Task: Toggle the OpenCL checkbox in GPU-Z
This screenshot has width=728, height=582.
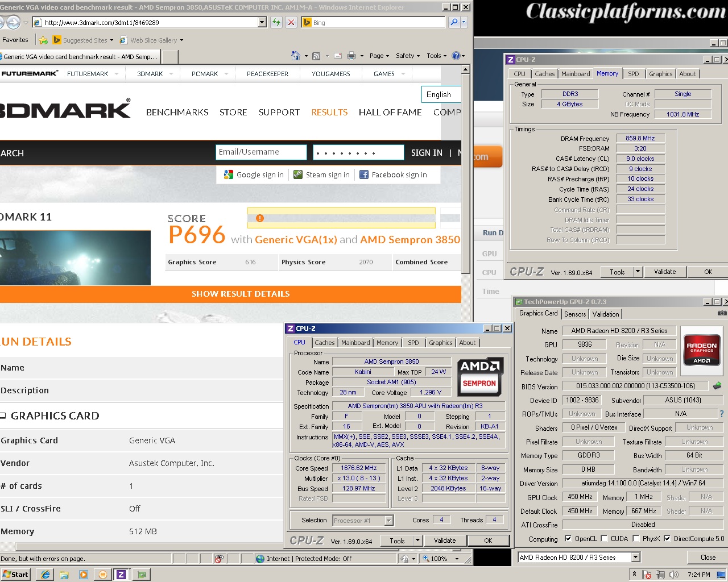Action: click(x=568, y=538)
